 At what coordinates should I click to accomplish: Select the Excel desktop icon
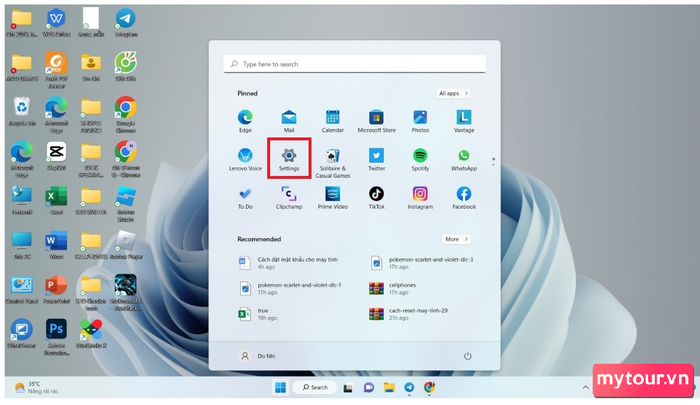(56, 200)
